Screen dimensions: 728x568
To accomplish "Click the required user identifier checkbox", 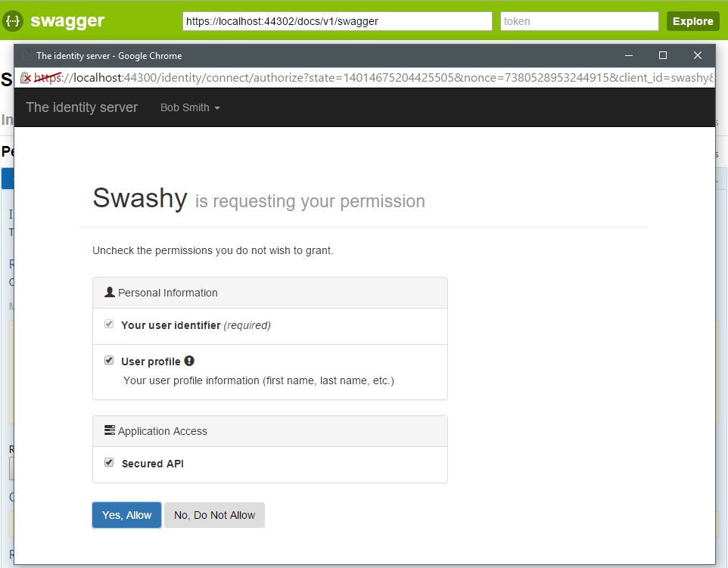I will pos(109,324).
